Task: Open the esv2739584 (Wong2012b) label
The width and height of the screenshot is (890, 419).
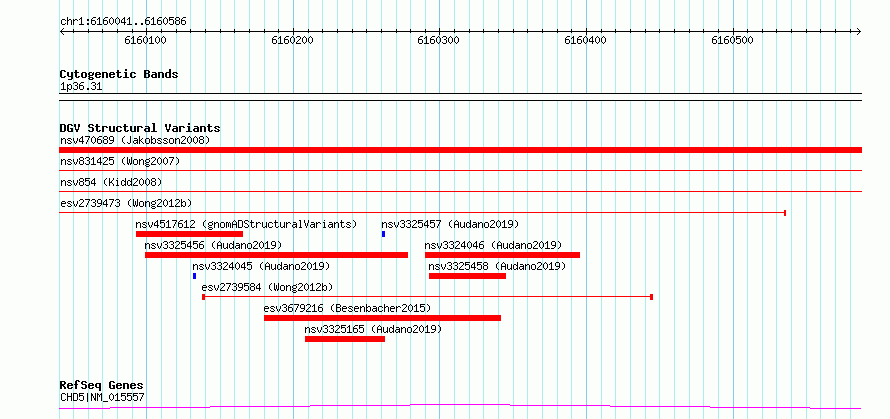Action: point(267,287)
